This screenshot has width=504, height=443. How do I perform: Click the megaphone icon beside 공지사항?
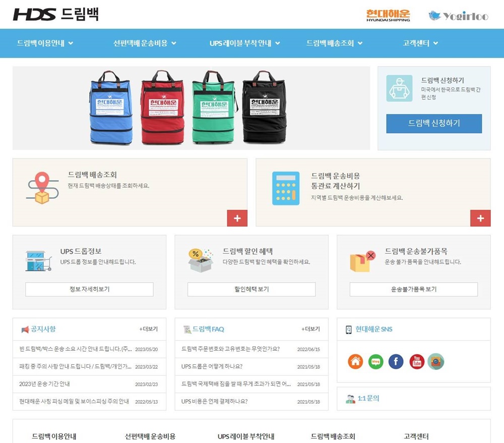pos(25,329)
